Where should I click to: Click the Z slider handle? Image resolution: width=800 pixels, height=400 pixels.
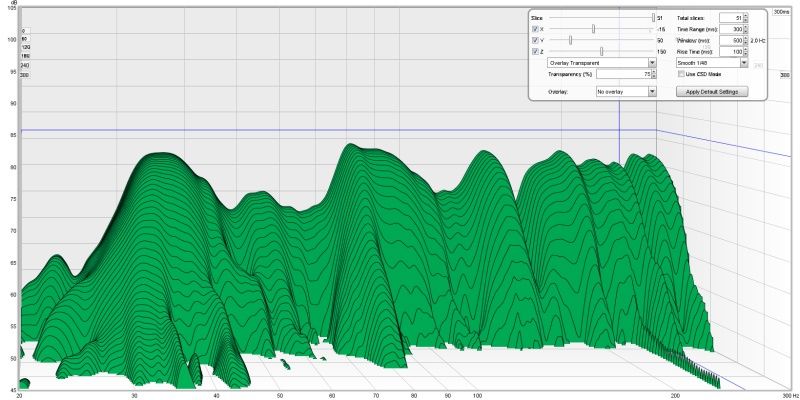click(x=601, y=51)
